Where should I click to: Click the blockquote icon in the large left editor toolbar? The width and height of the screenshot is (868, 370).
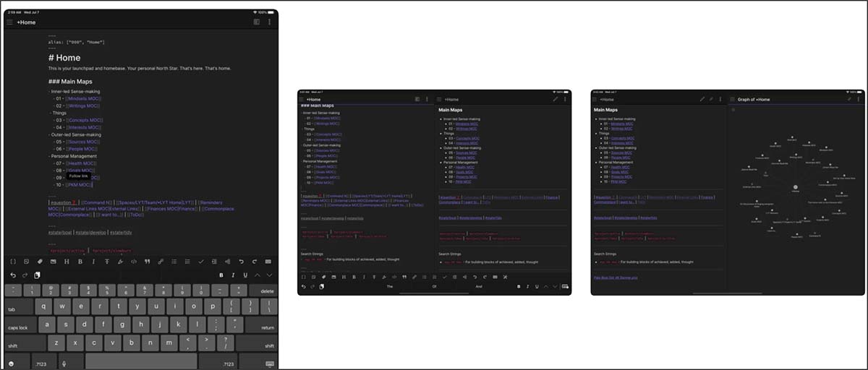tap(147, 261)
